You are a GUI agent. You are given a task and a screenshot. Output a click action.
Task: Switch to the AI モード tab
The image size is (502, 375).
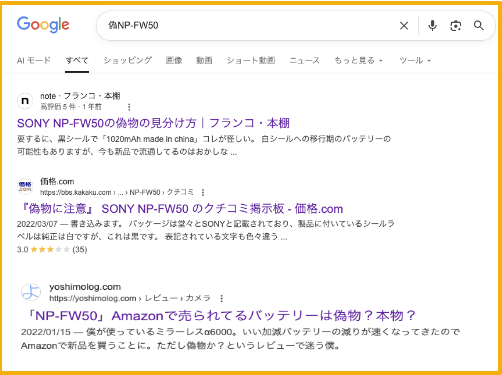[x=34, y=60]
